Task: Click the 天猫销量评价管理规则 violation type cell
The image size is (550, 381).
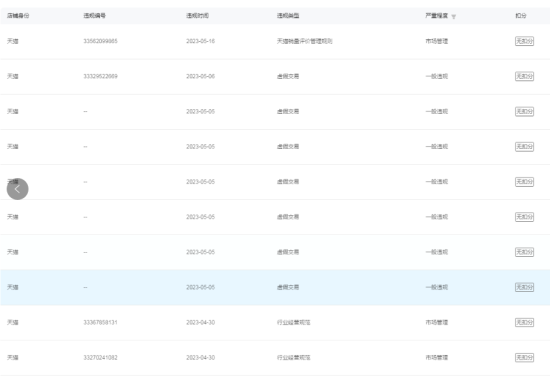Action: (x=304, y=41)
